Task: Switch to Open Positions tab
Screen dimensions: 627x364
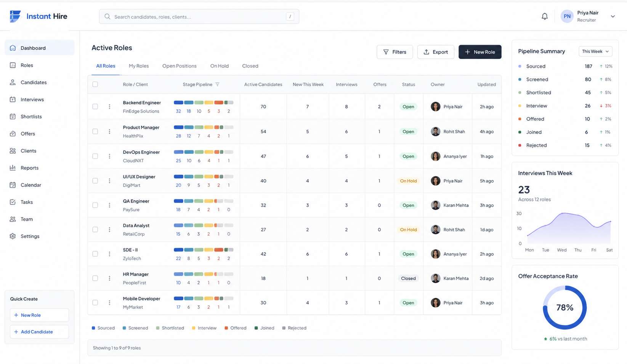Action: [180, 66]
